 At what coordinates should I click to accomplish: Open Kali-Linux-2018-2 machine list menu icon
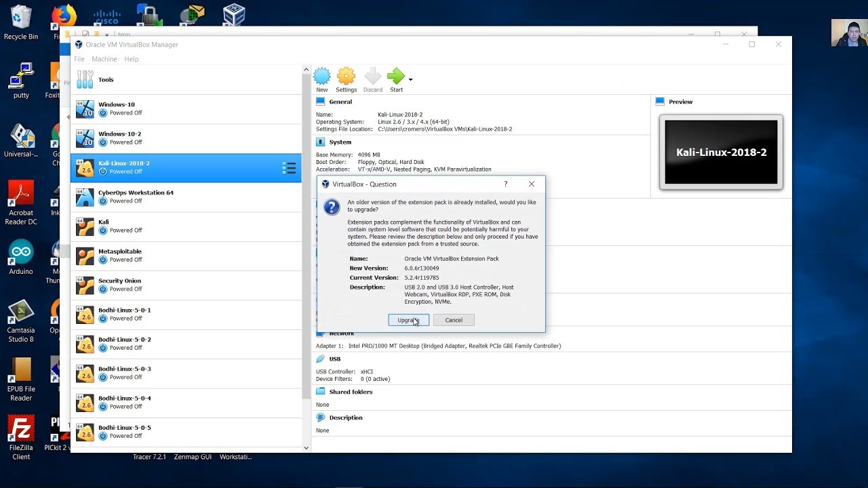[x=289, y=167]
